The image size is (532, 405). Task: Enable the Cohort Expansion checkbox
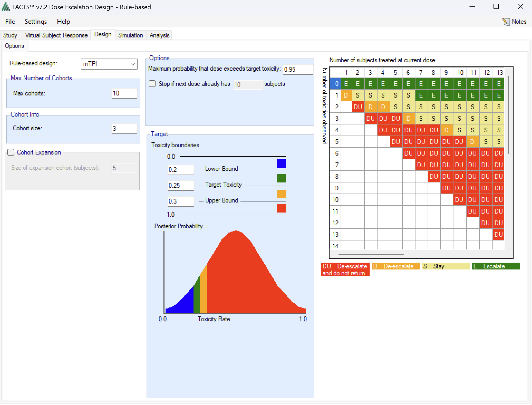tap(11, 152)
